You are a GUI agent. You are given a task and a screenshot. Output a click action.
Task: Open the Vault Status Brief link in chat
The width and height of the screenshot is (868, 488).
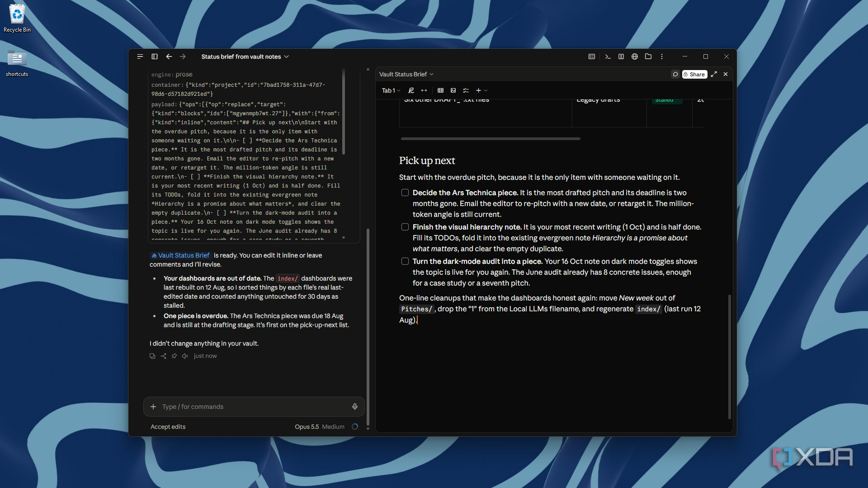point(180,255)
